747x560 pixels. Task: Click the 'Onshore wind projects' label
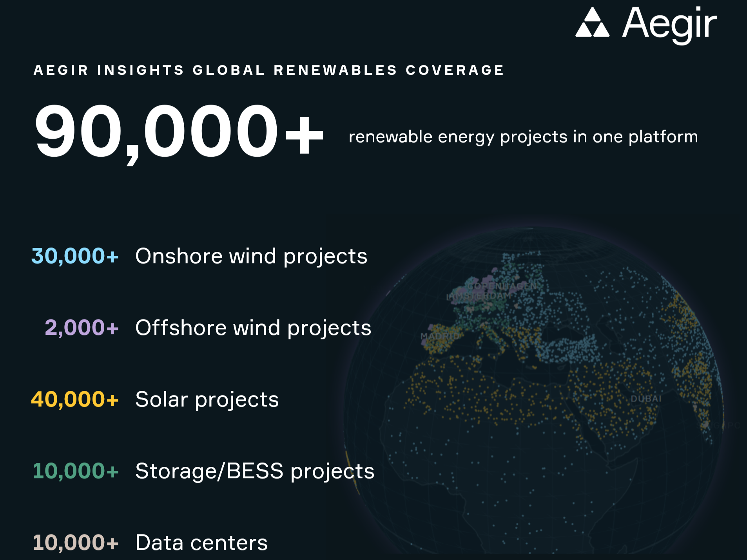[x=251, y=257]
